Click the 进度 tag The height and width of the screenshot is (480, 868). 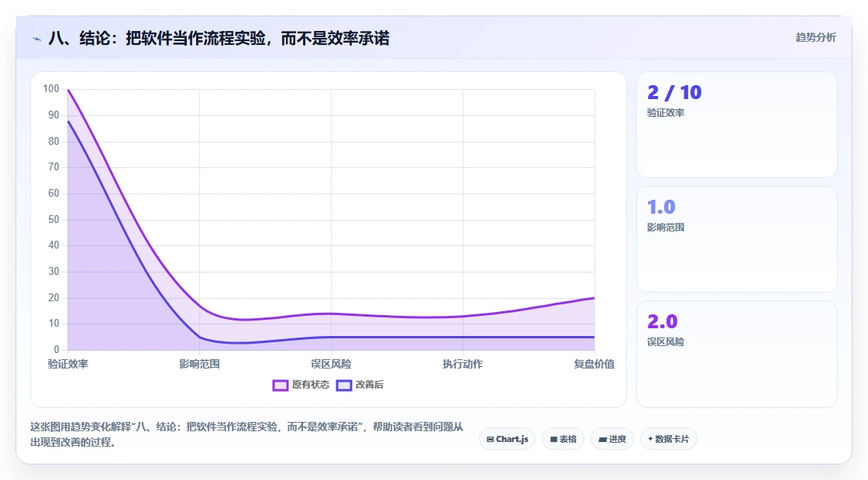[x=612, y=439]
